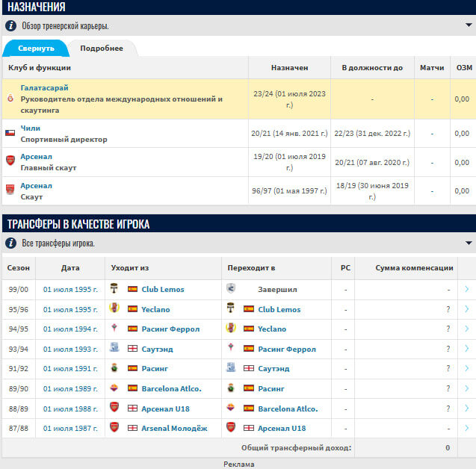
Task: Open transfer details arrow for season 88/89
Action: tap(467, 409)
